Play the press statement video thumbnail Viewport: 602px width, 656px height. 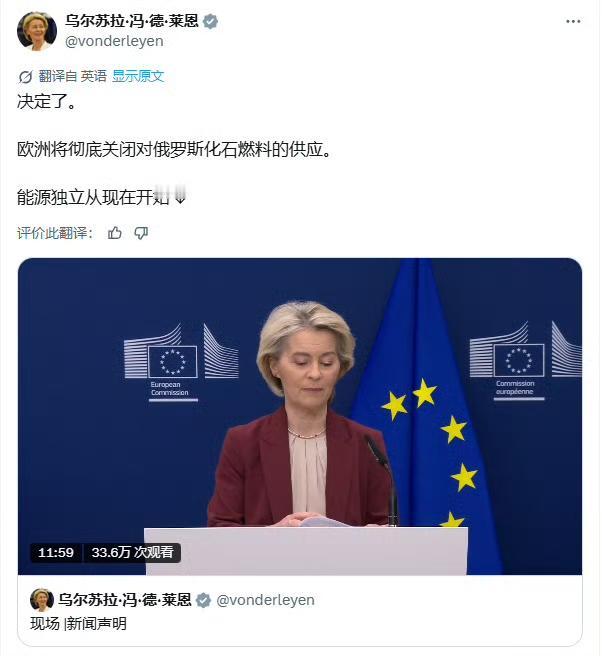[300, 416]
